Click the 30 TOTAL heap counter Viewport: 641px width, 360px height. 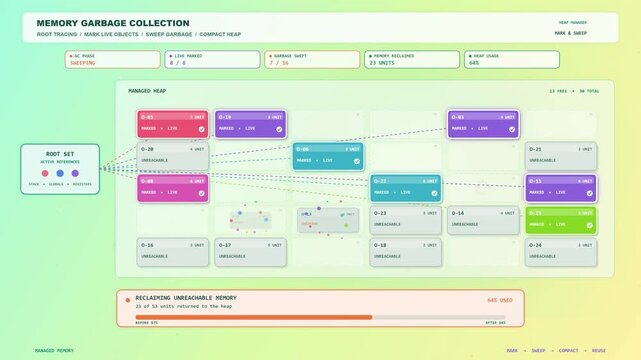pyautogui.click(x=589, y=91)
